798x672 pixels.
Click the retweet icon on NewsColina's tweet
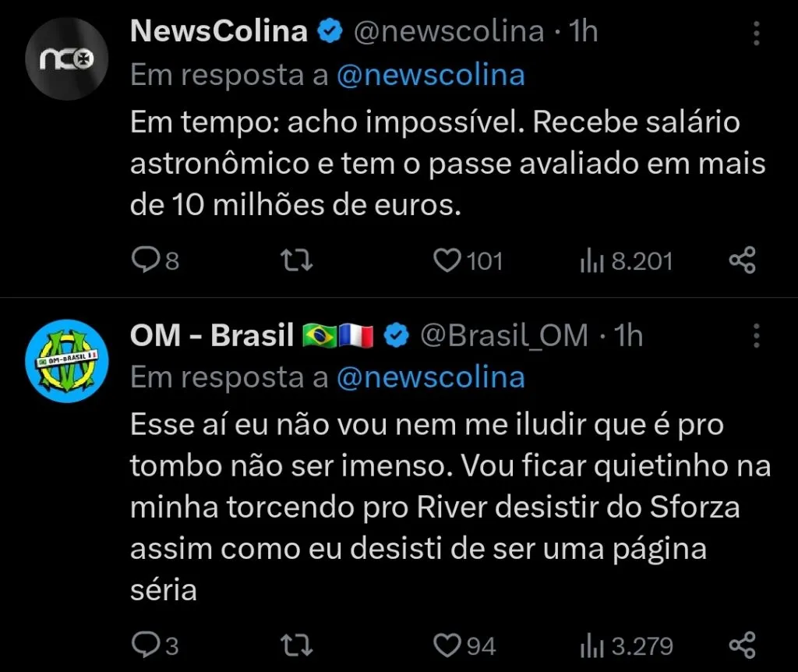296,260
